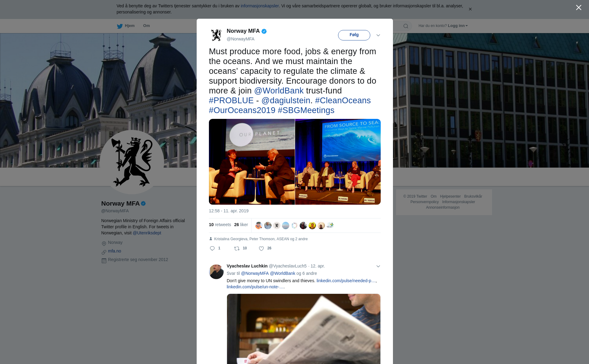
Task: Open the mfa.no website link
Action: [114, 251]
